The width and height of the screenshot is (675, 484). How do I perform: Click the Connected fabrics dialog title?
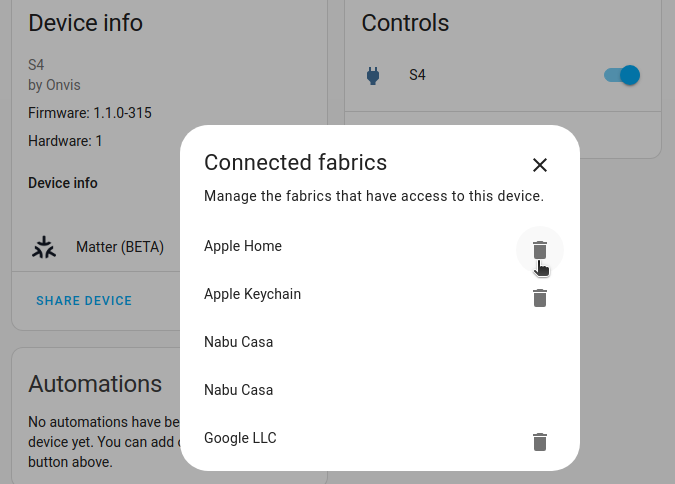(x=295, y=162)
